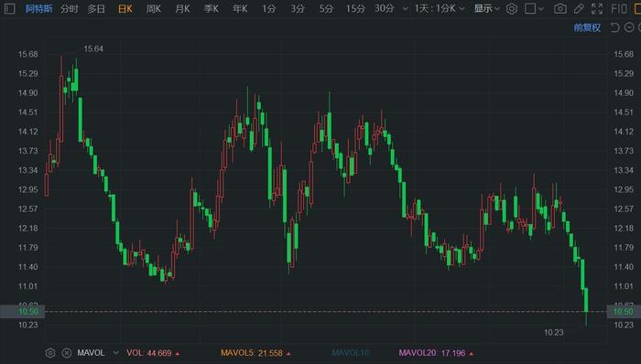The width and height of the screenshot is (641, 364).
Task: Switch to 1分 one-minute chart
Action: (268, 8)
